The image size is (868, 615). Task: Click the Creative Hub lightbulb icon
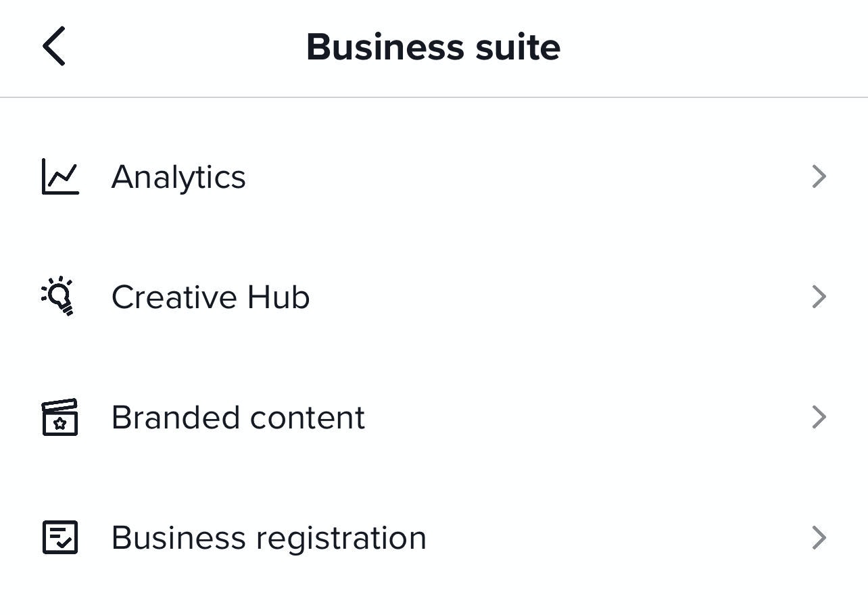(59, 296)
